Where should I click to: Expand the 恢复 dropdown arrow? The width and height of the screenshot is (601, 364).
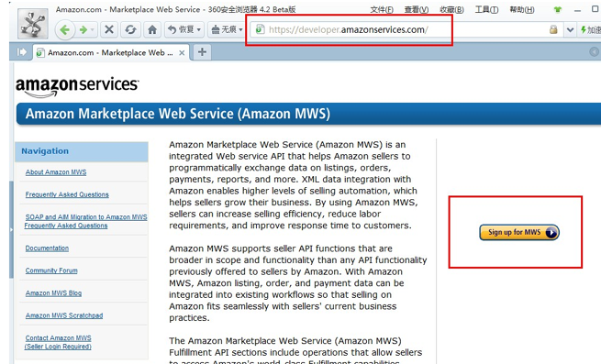coord(199,29)
